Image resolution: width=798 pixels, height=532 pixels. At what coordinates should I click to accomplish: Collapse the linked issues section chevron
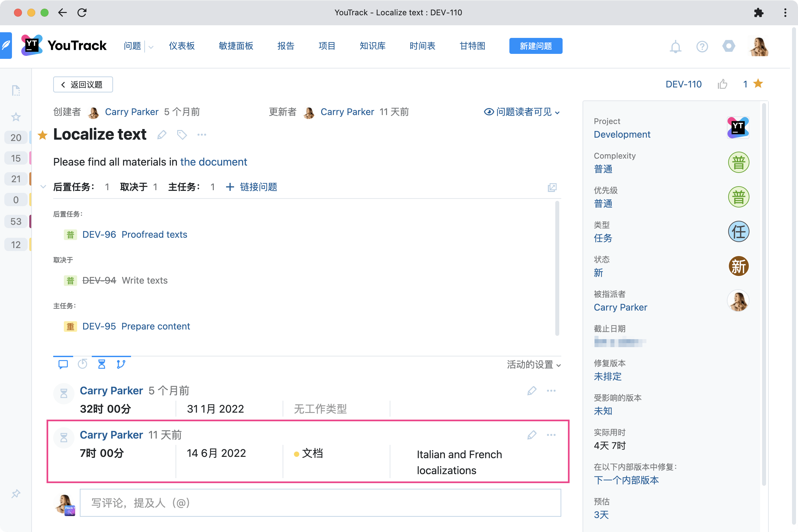tap(43, 187)
